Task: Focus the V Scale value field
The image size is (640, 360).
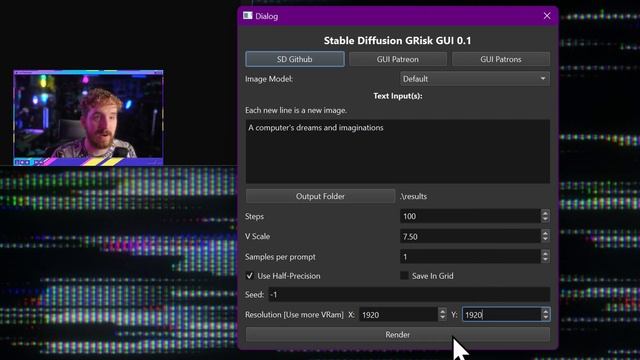Action: (x=470, y=236)
